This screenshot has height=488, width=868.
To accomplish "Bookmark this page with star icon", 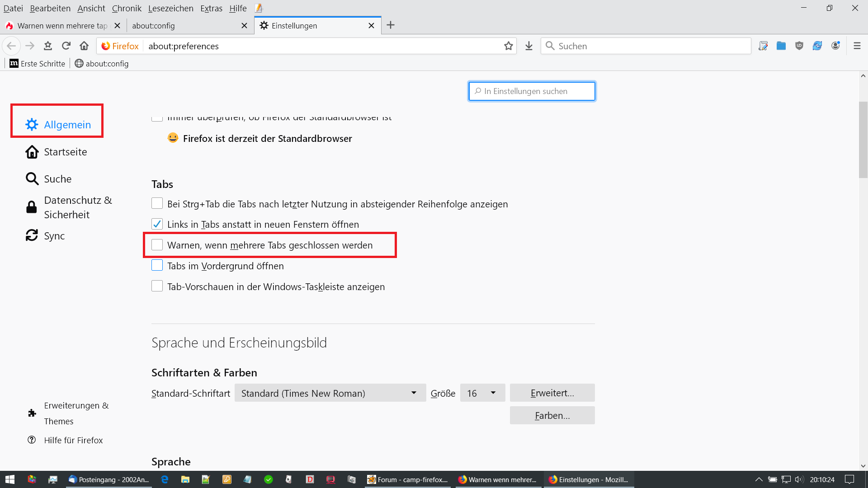I will point(509,46).
